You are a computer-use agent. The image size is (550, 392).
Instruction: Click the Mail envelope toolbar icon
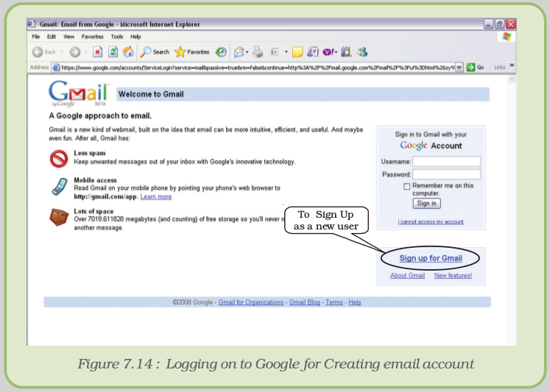click(239, 52)
